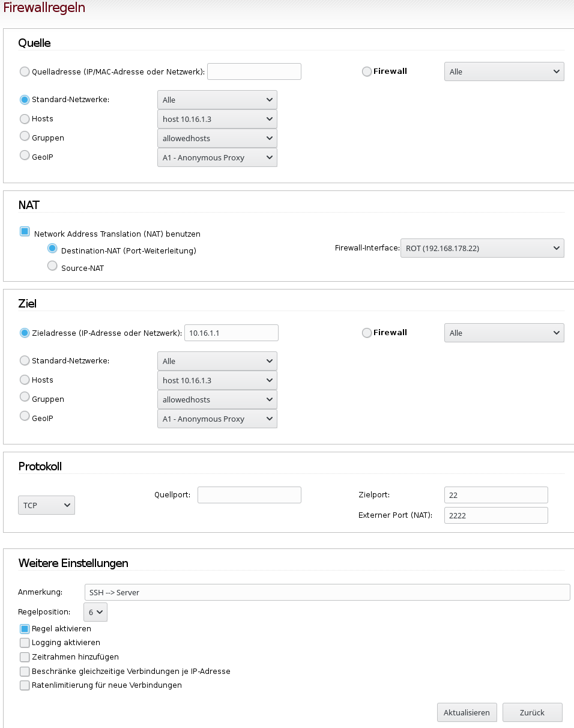
Task: Select GeoIP radio button in Ziel section
Action: pyautogui.click(x=25, y=417)
